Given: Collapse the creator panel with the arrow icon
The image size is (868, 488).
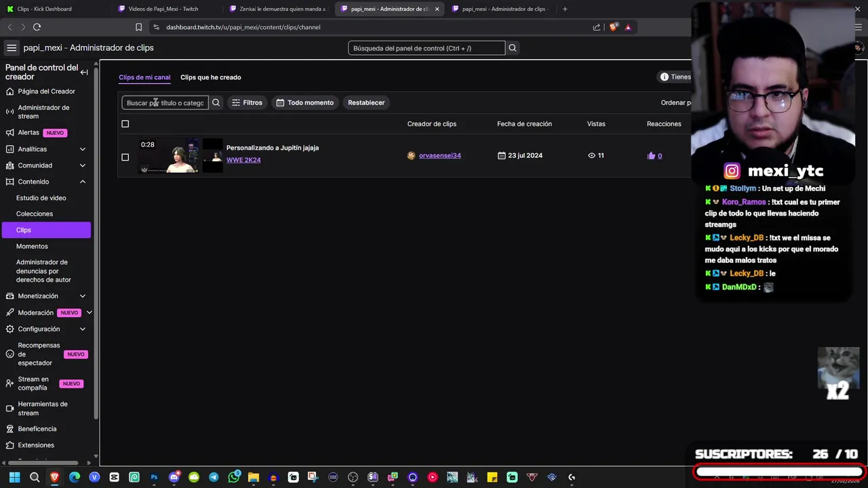Looking at the screenshot, I should tap(84, 72).
